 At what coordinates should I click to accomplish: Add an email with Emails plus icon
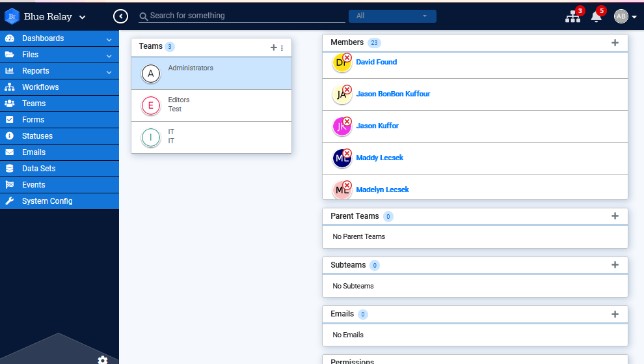click(x=615, y=315)
